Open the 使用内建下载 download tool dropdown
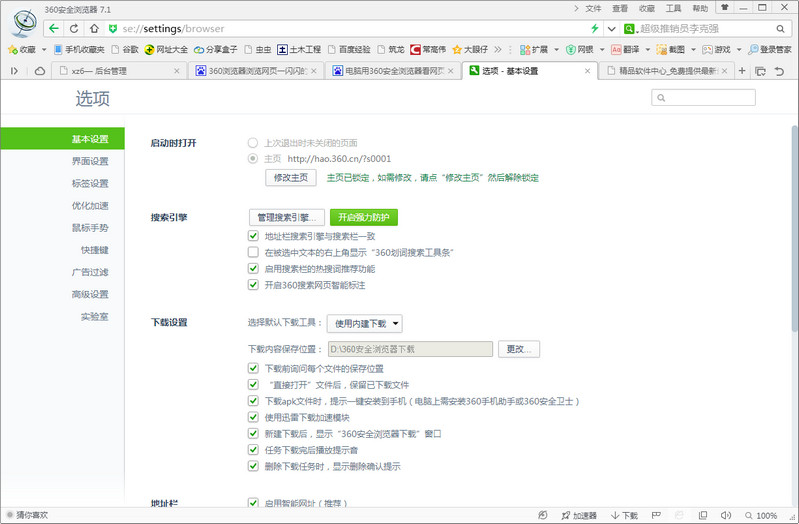Viewport: 799px width, 524px height. 365,324
